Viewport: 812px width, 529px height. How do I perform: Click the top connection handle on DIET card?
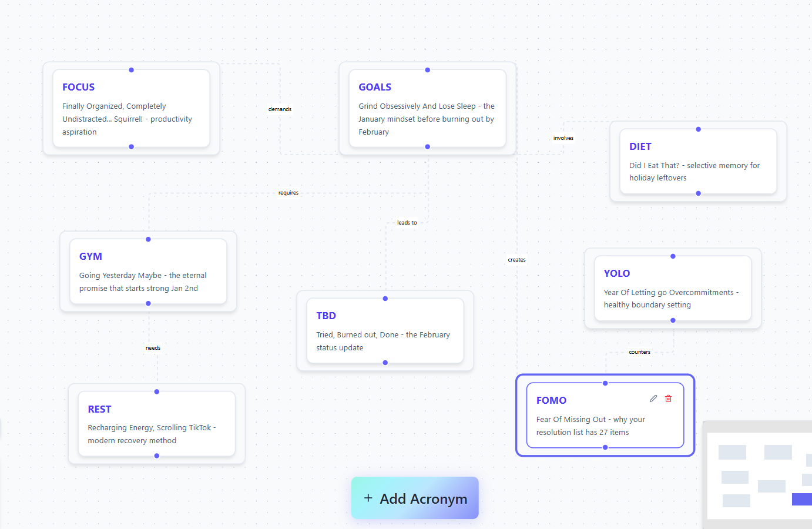tap(698, 129)
